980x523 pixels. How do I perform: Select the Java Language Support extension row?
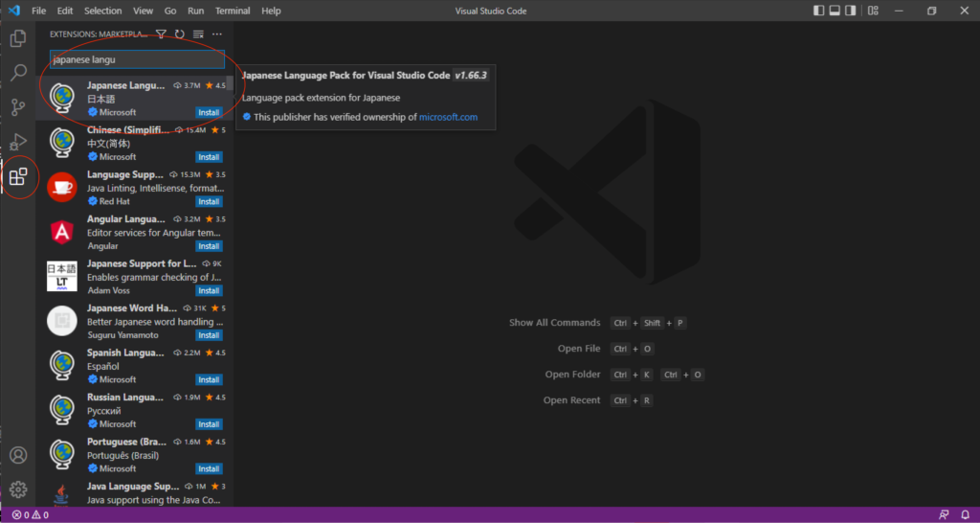tap(134, 493)
